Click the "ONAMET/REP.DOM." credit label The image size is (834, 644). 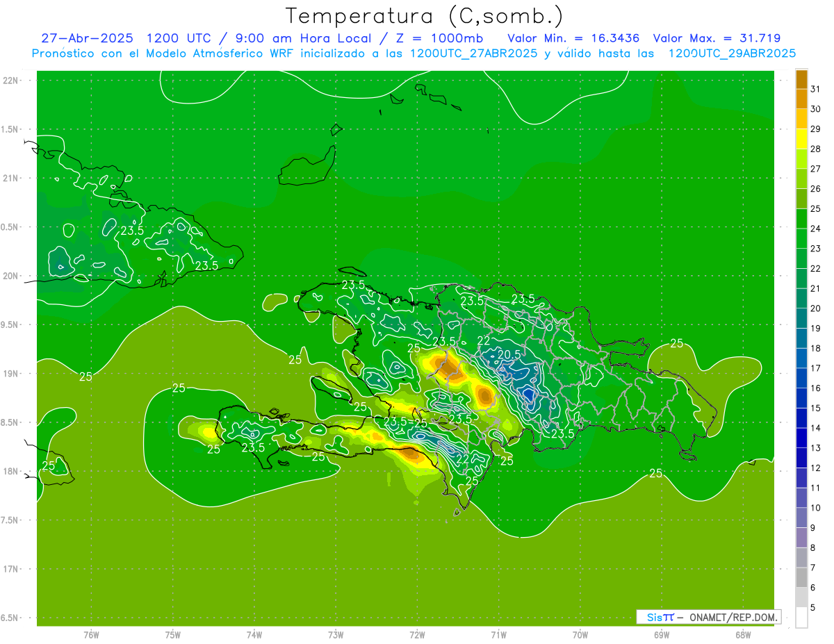tap(735, 617)
